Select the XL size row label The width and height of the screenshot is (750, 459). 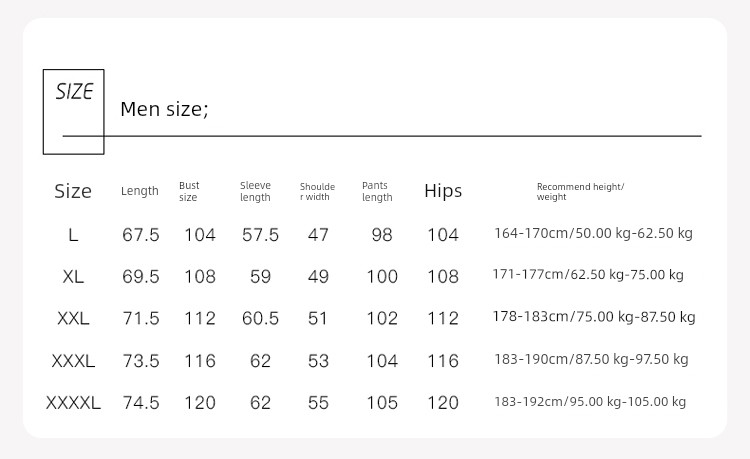click(73, 277)
